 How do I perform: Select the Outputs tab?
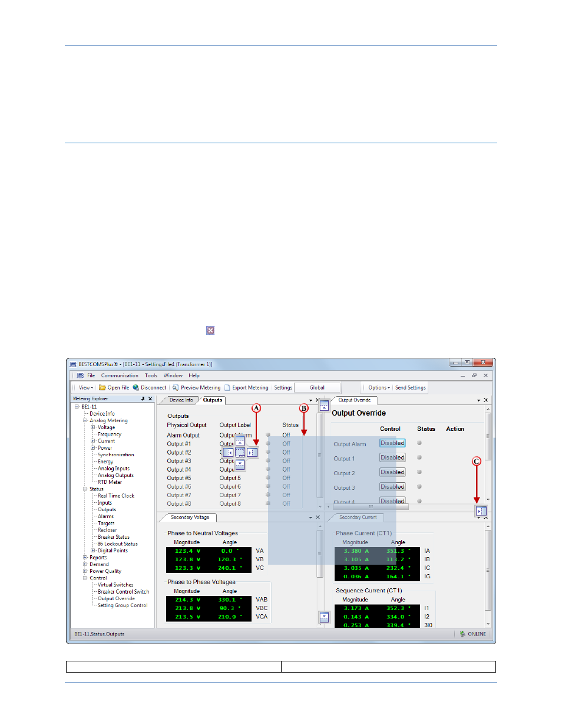click(x=213, y=400)
